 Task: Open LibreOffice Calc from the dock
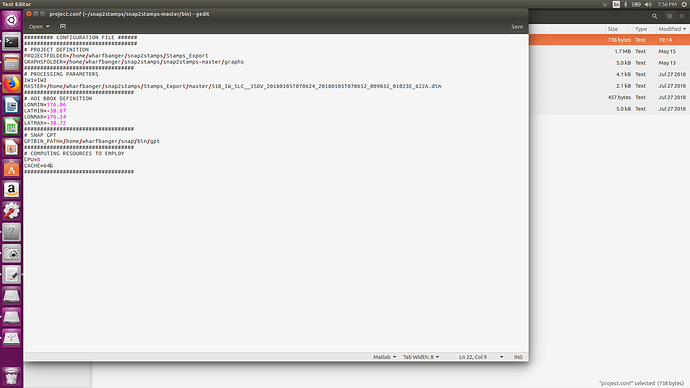point(11,126)
